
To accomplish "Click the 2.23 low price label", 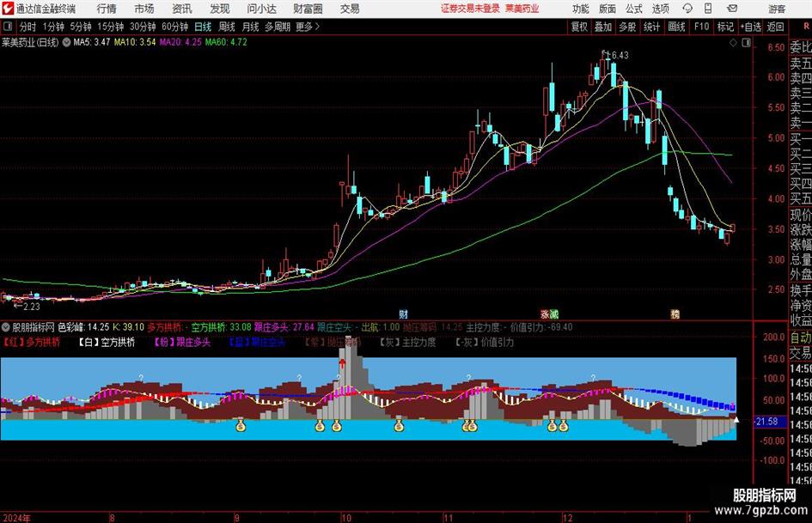I will coord(32,307).
